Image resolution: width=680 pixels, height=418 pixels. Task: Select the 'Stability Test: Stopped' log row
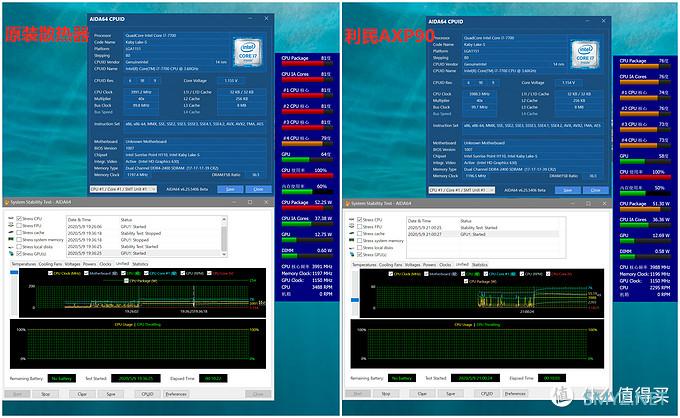click(x=144, y=233)
